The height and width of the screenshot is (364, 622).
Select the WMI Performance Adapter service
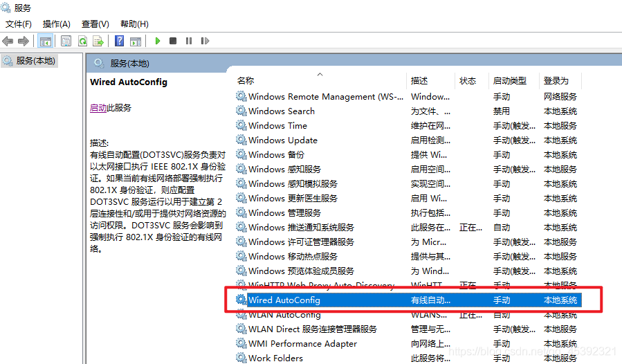point(408,344)
